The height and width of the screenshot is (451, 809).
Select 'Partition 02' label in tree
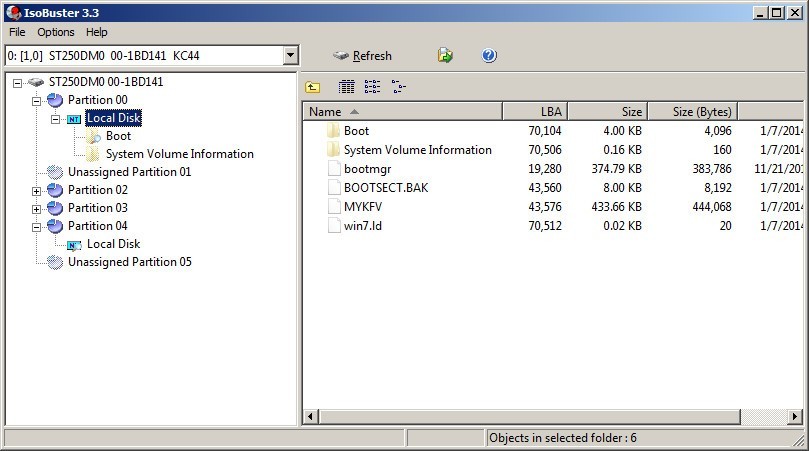pos(98,190)
